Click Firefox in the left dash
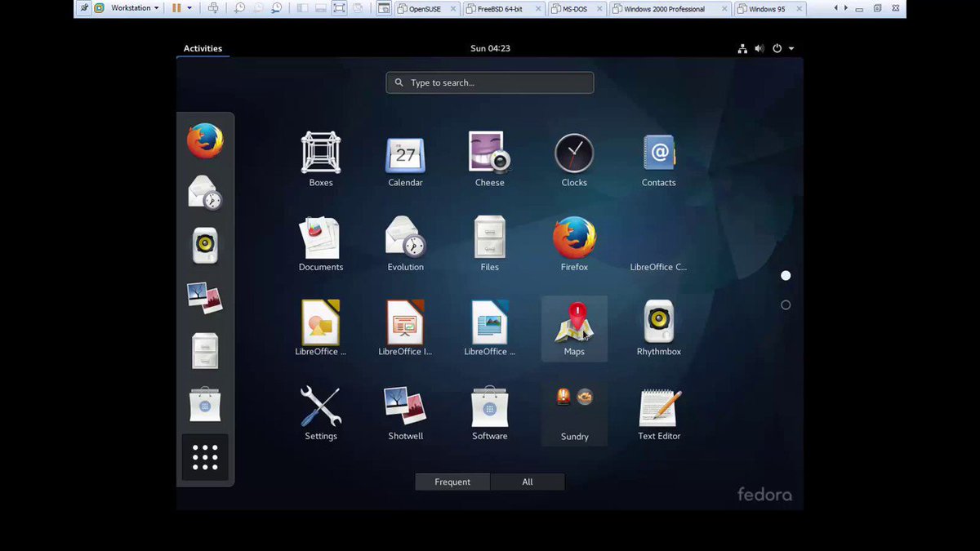The image size is (980, 551). pyautogui.click(x=205, y=140)
